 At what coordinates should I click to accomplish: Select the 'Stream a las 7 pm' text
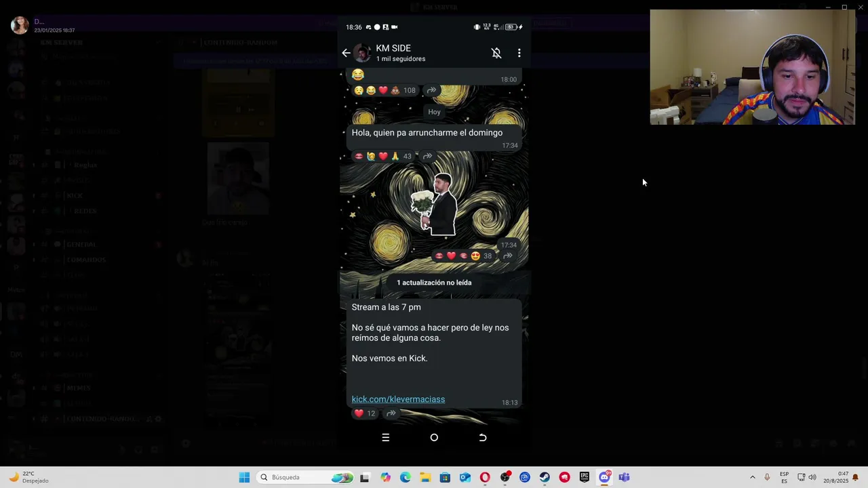click(386, 307)
